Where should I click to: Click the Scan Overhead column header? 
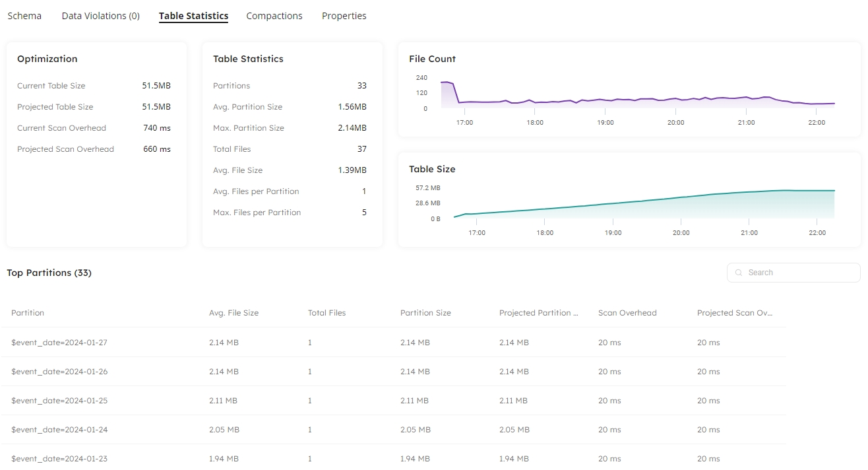click(x=627, y=313)
